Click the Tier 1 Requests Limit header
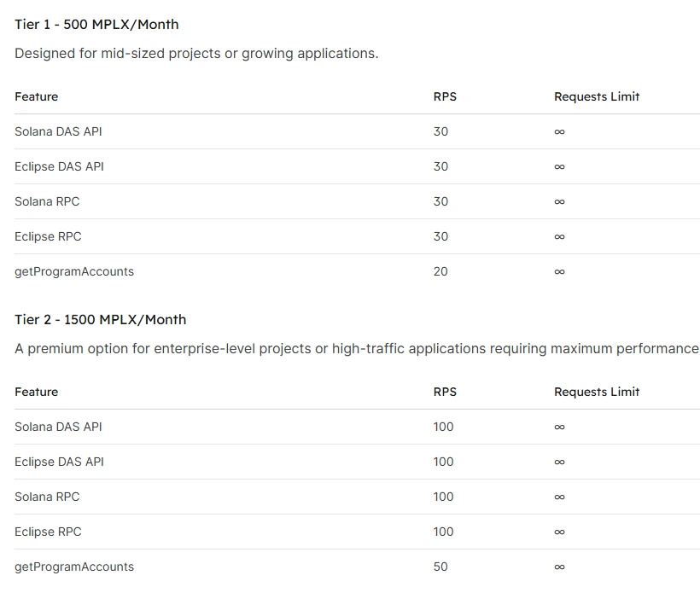 (596, 96)
